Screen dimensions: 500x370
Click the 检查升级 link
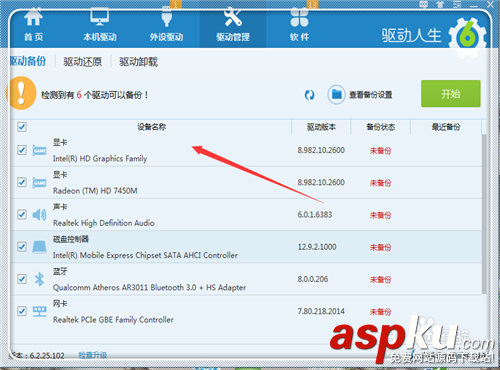click(93, 355)
